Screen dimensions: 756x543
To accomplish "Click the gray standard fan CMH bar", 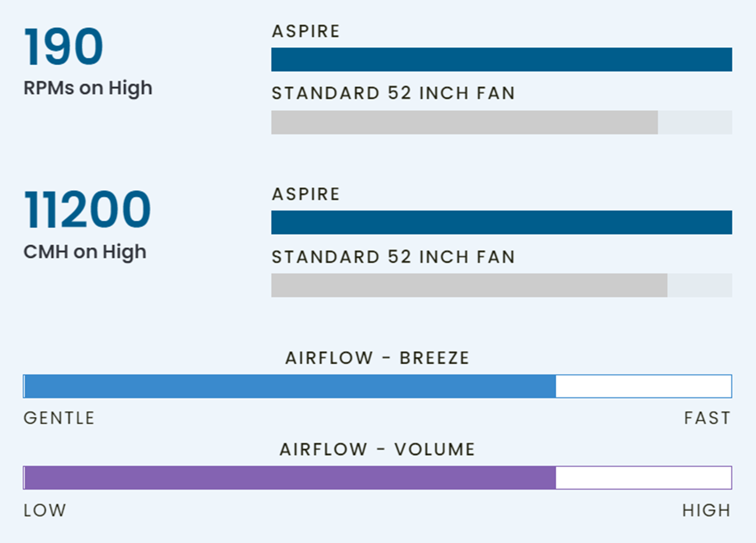I will coord(469,286).
